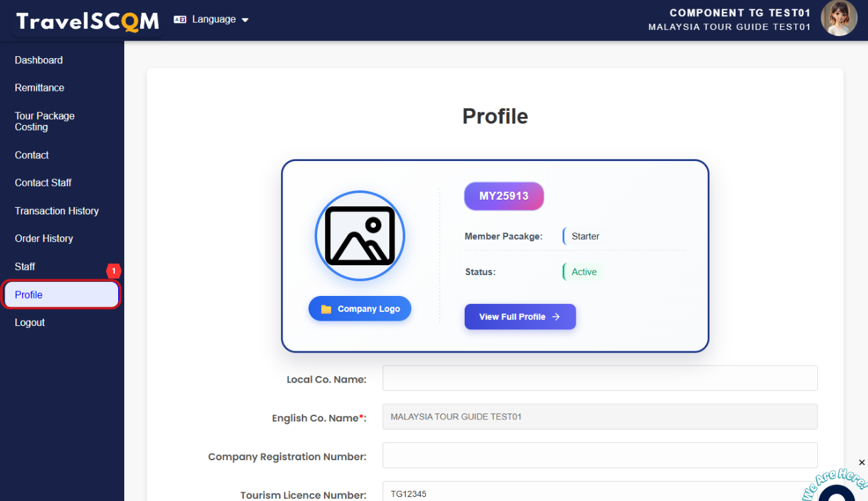This screenshot has height=501, width=868.
Task: Click the TravelSCQM logo
Action: 87,21
